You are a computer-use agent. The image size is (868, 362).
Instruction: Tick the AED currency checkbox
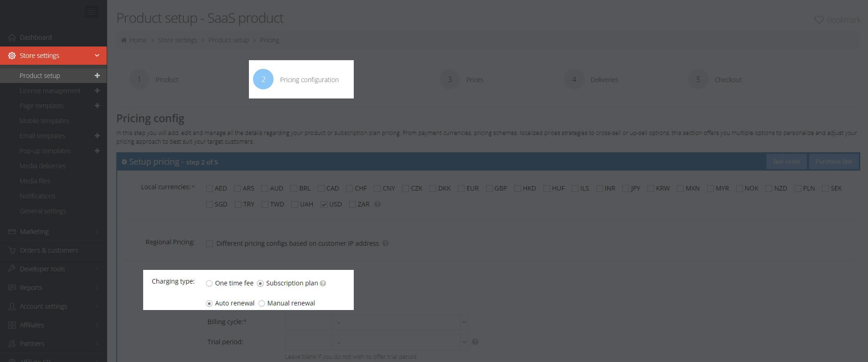click(210, 189)
